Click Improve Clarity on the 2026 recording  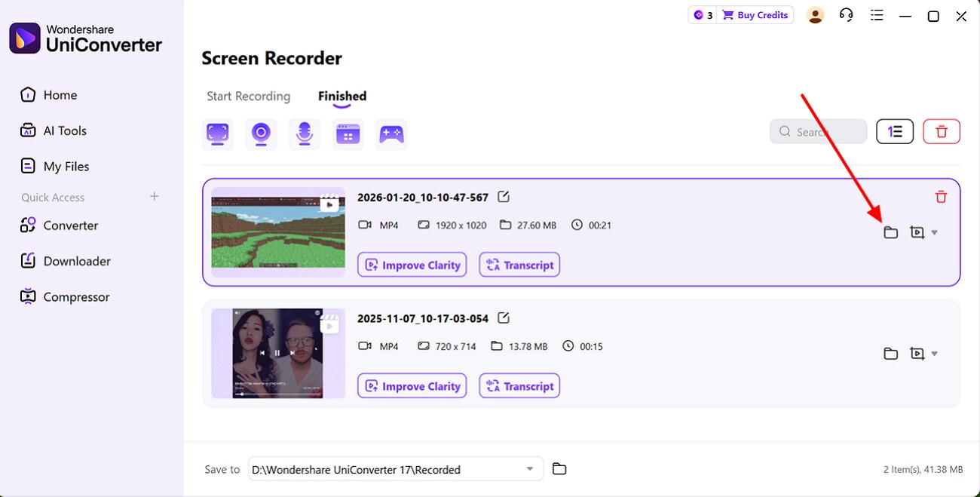[412, 265]
